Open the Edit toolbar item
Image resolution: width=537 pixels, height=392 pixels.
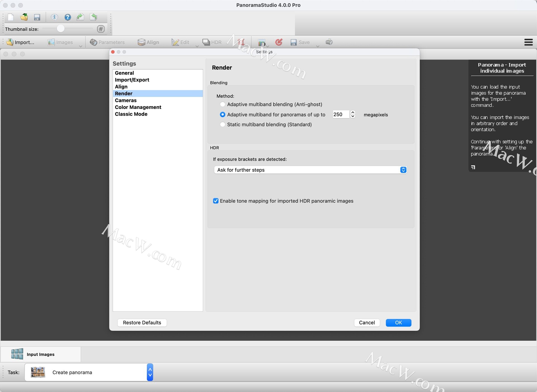180,42
